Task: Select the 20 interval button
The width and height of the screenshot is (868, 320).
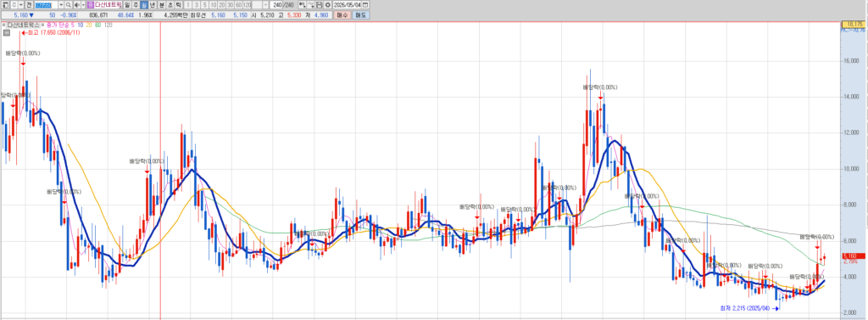Action: (x=221, y=5)
